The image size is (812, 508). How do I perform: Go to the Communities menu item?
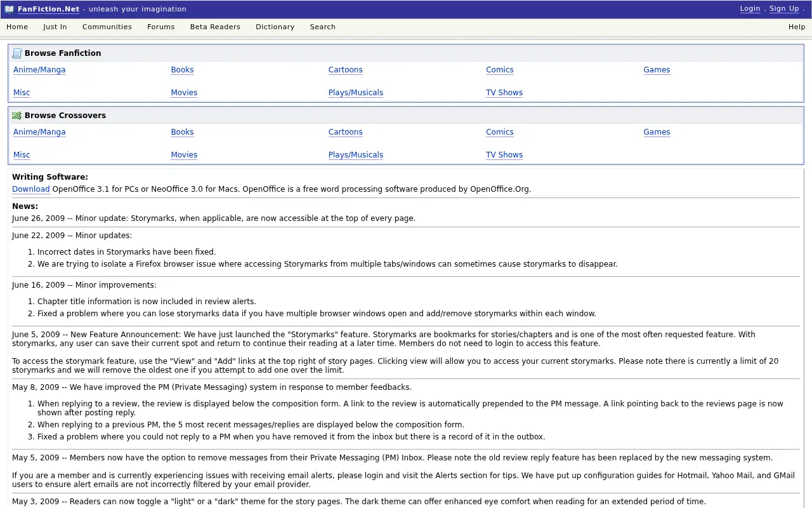(x=107, y=27)
